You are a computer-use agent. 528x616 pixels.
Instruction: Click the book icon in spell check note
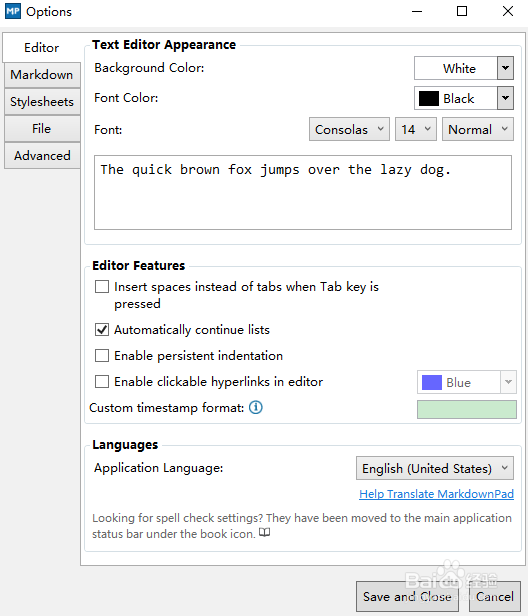(264, 533)
